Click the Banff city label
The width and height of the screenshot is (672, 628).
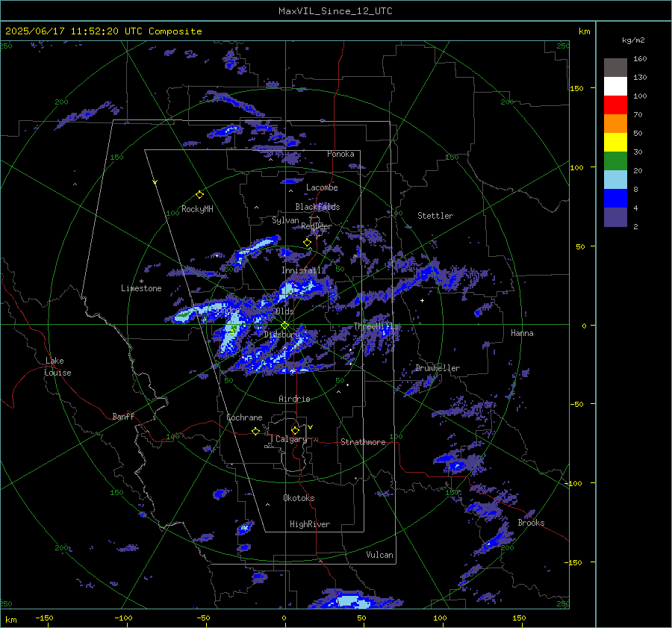pyautogui.click(x=123, y=417)
